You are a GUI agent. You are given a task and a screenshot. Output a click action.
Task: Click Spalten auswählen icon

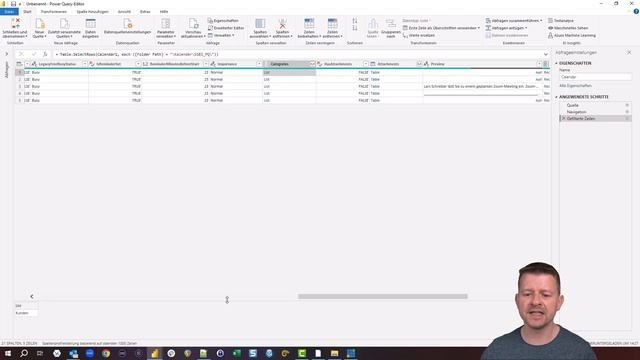tap(260, 23)
